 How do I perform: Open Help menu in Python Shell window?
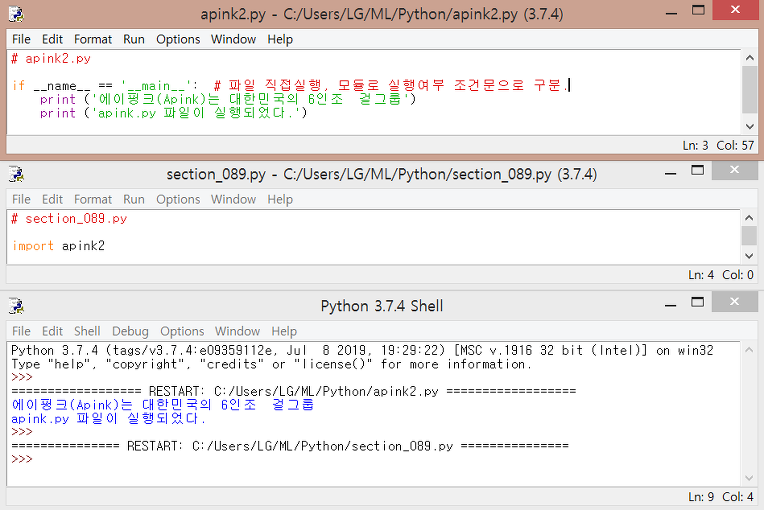284,331
